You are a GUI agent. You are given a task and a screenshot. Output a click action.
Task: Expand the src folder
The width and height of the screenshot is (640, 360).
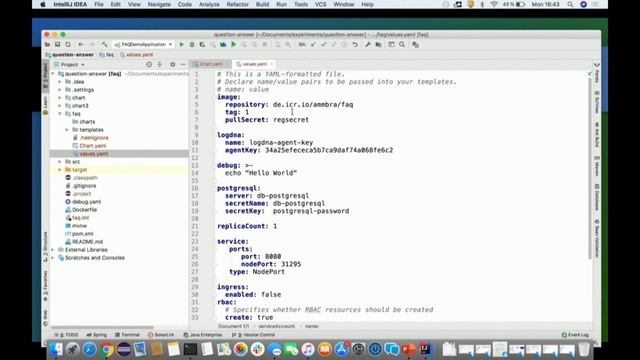pyautogui.click(x=60, y=162)
